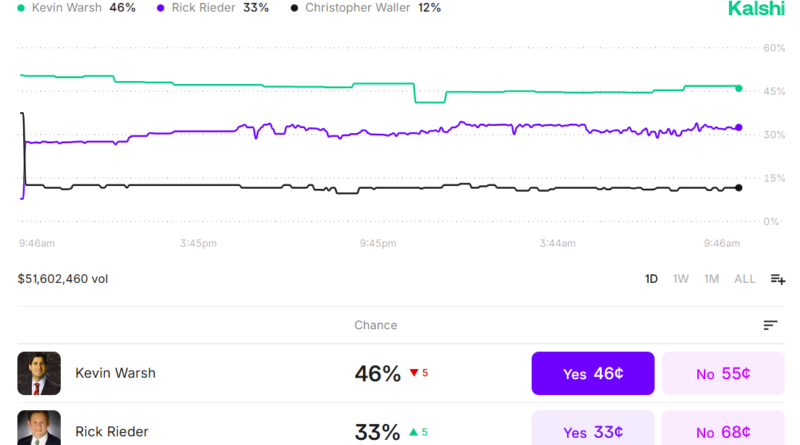Click the add-comparison icon beside ALL
The image size is (800, 445).
tap(777, 279)
